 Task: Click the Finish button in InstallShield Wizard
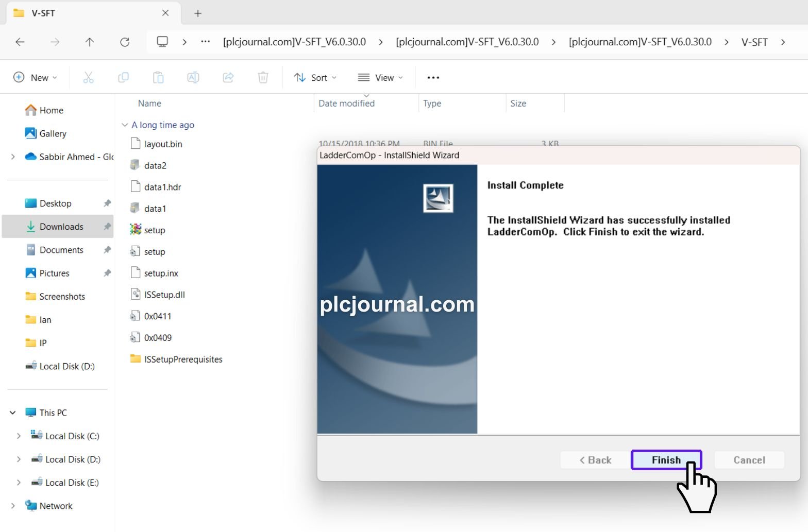coord(666,460)
